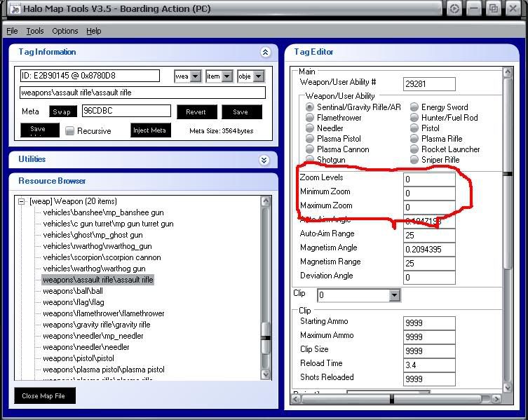The image size is (528, 420).
Task: Open the 'item' tag class dropdown
Action: pyautogui.click(x=227, y=76)
